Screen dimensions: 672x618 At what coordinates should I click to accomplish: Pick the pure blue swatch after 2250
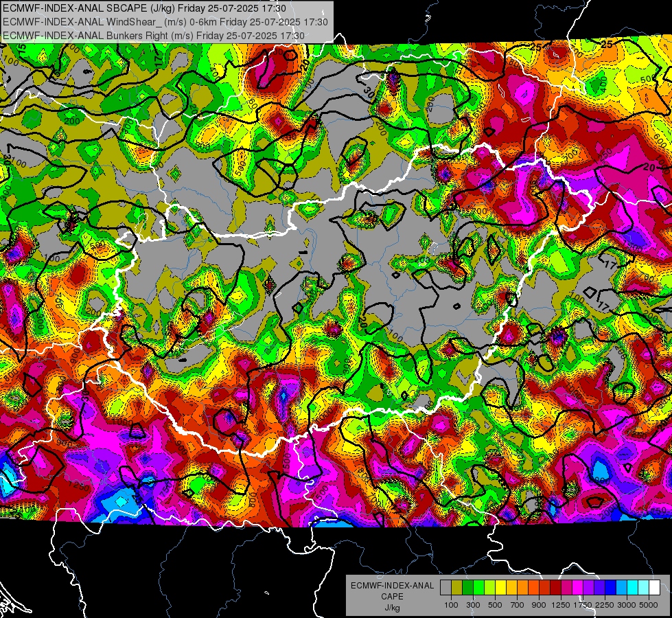(x=610, y=588)
